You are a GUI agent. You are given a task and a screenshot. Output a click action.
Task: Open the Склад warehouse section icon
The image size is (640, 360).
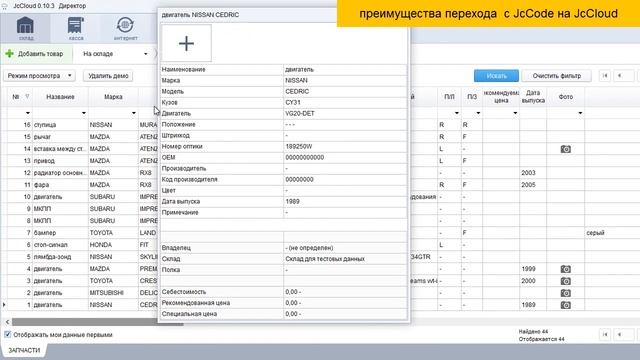tap(25, 28)
